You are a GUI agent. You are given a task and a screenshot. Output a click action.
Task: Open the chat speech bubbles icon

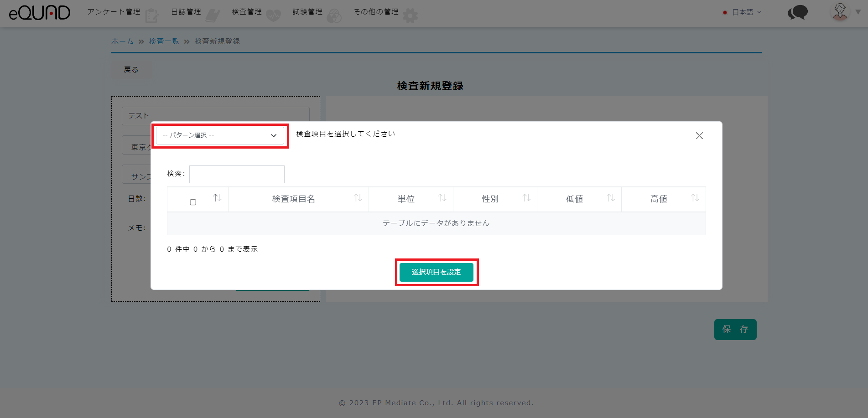click(x=797, y=12)
